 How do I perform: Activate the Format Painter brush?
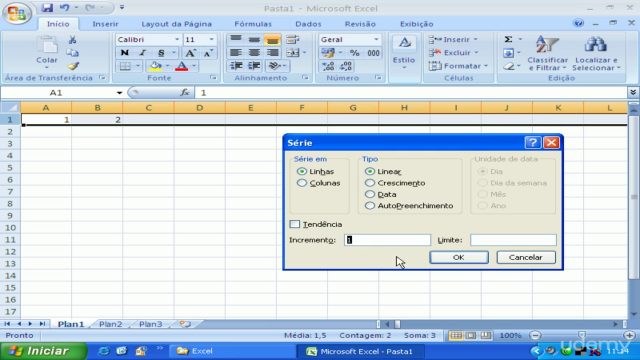coord(73,66)
